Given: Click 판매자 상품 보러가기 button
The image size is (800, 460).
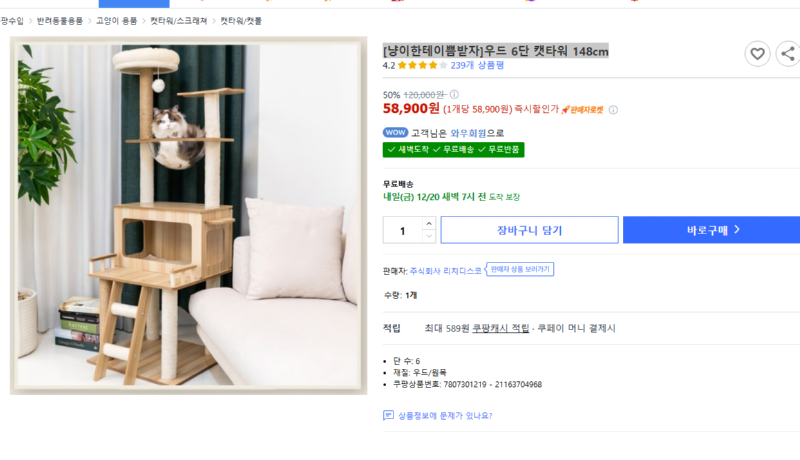Looking at the screenshot, I should tap(519, 269).
